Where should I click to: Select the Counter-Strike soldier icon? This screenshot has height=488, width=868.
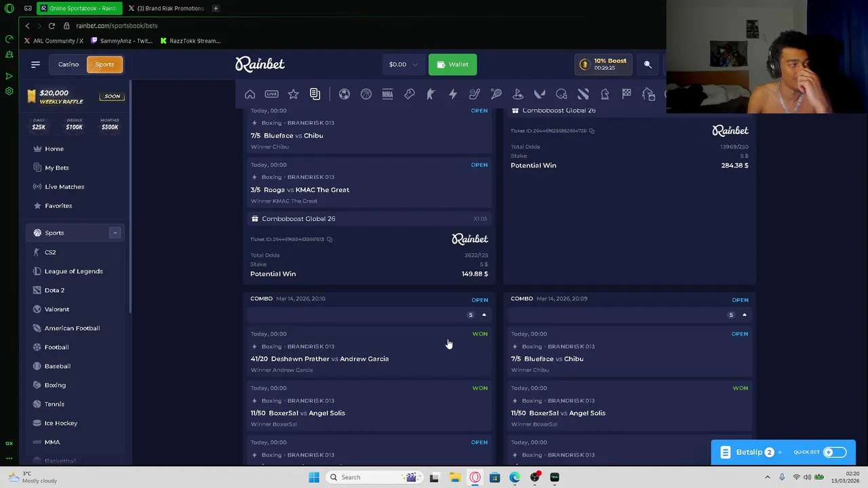(431, 94)
